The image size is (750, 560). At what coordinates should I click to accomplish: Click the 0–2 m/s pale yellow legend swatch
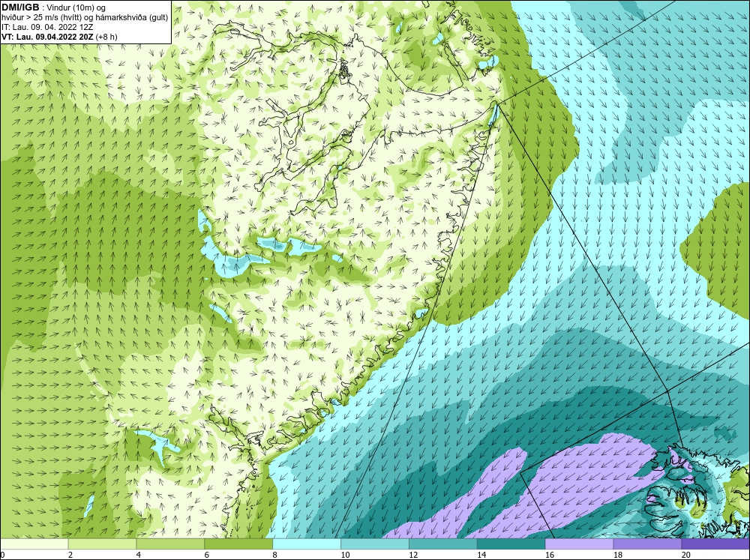34,544
